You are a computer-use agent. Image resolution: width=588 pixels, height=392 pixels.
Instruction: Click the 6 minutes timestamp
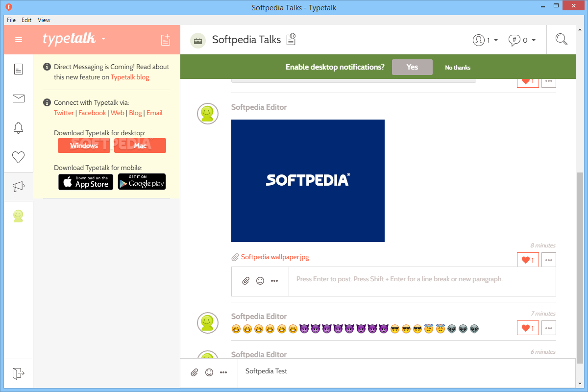click(543, 352)
